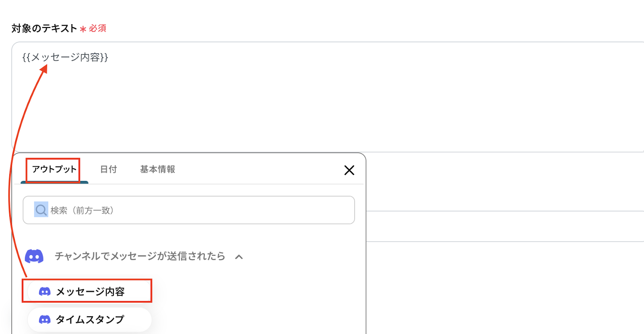Click the {{メッセージ内容}} variable text
Image resolution: width=644 pixels, height=334 pixels.
(x=65, y=57)
